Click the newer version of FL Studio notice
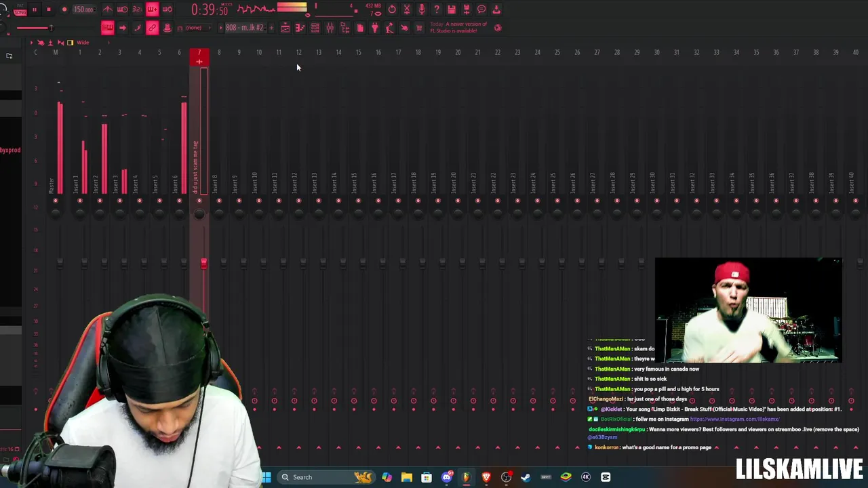 point(458,27)
